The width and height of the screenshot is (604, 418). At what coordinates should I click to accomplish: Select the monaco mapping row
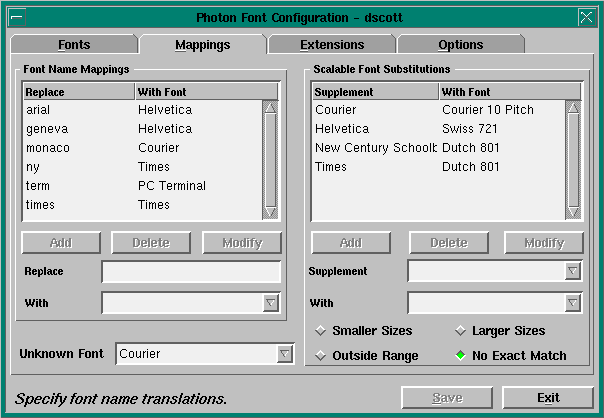(140, 148)
